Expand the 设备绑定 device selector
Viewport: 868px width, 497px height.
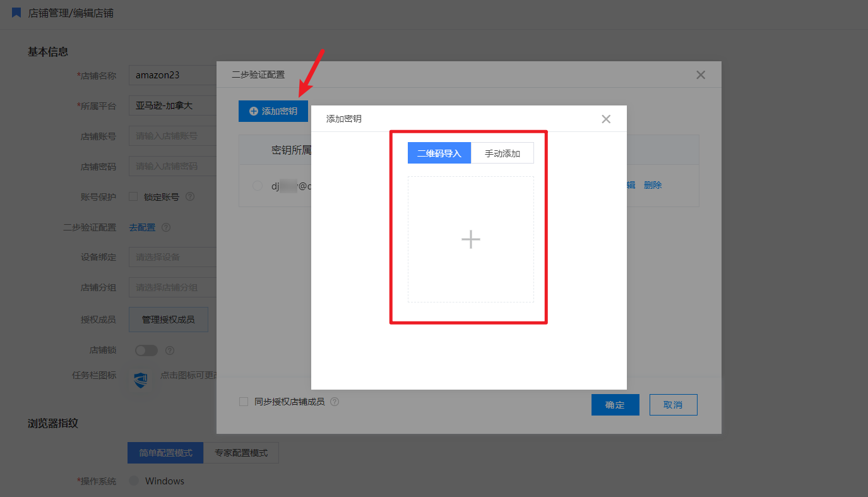pyautogui.click(x=172, y=257)
